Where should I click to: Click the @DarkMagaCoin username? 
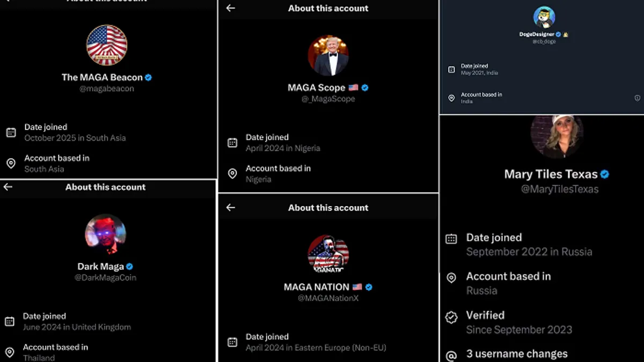pyautogui.click(x=105, y=278)
